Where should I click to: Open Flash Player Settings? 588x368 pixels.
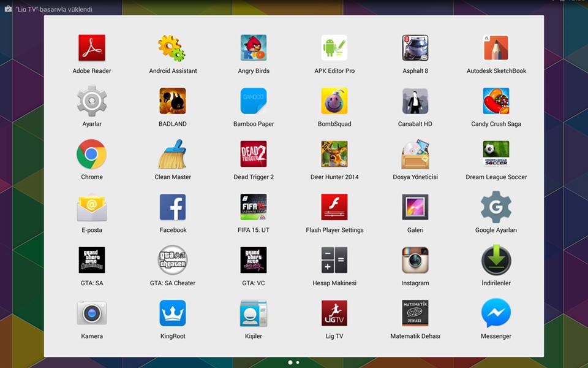[x=334, y=207]
